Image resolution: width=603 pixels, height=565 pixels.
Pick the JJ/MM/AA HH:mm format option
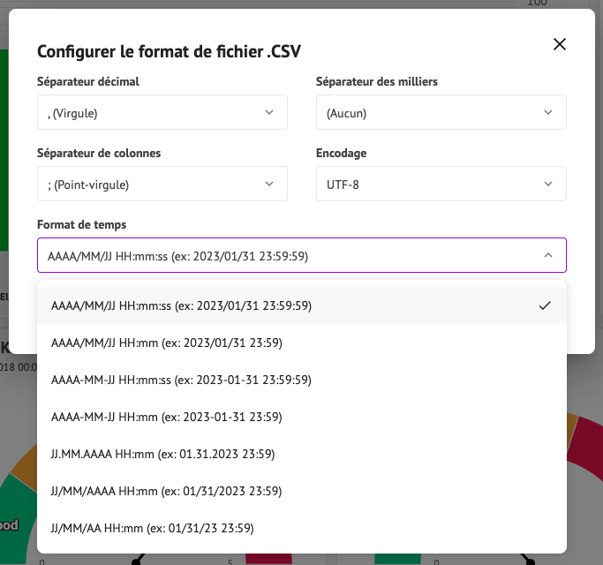[152, 528]
